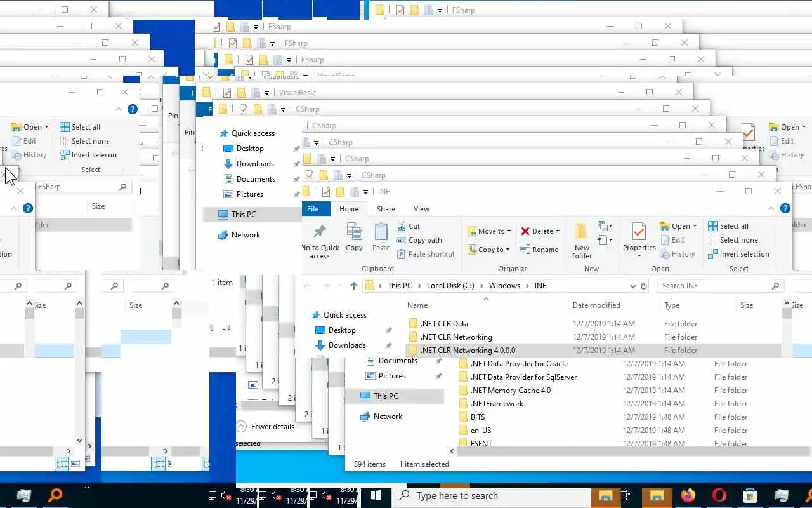Click magnifier icon in Search INF box
The image size is (812, 508).
tap(775, 286)
